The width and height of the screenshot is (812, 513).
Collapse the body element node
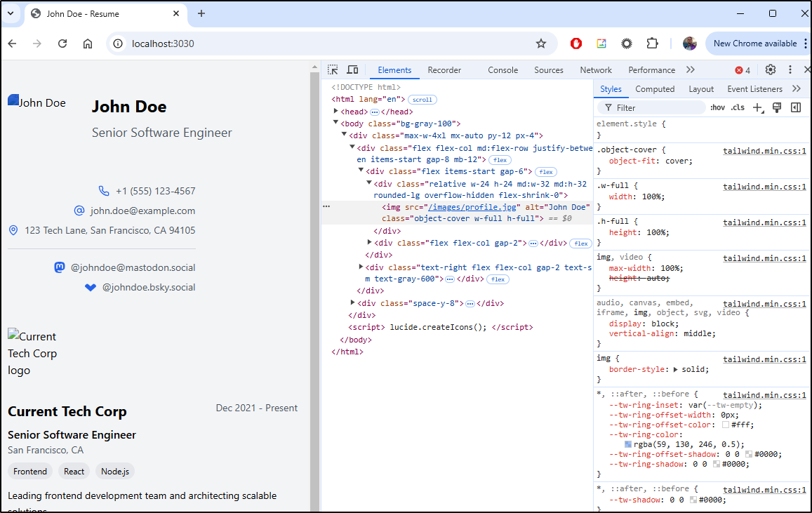click(335, 123)
